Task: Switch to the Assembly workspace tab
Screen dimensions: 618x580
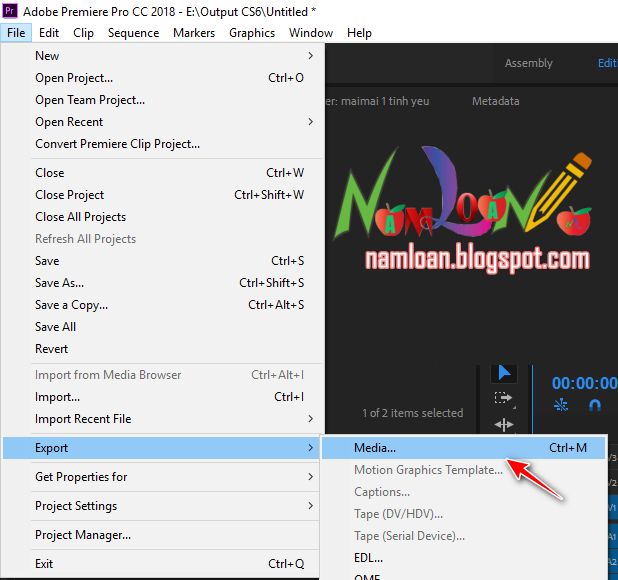Action: 529,63
